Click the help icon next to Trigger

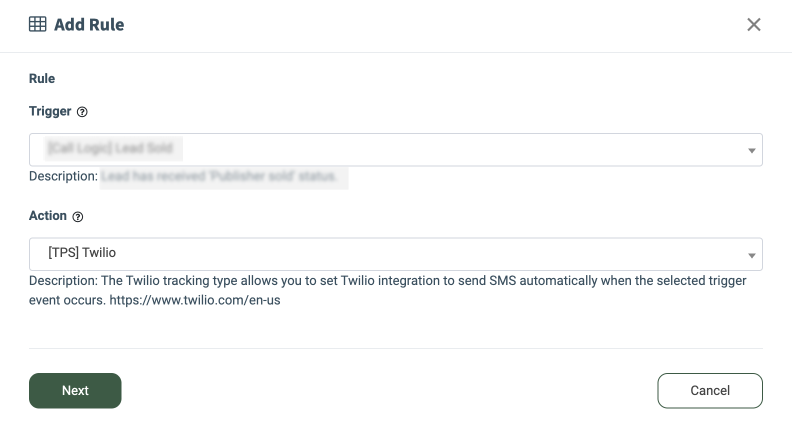pyautogui.click(x=82, y=111)
